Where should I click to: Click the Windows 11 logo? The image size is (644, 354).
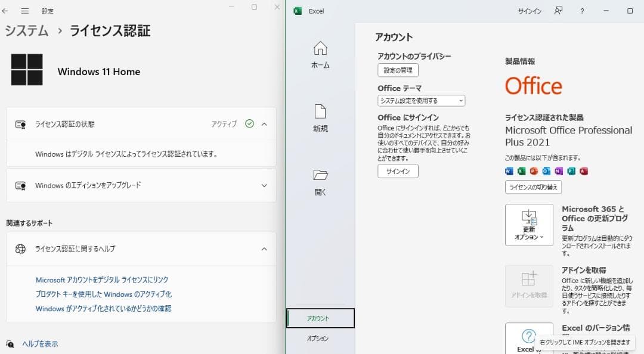[x=27, y=70]
